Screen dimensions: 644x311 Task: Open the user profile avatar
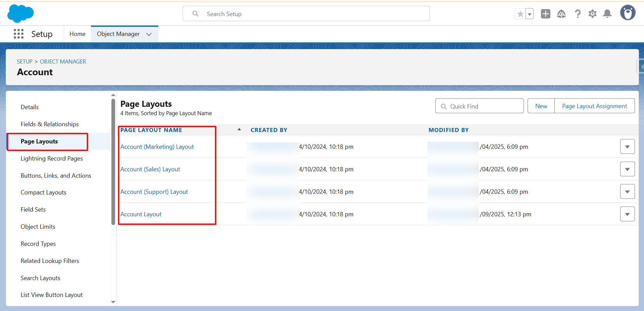click(628, 13)
